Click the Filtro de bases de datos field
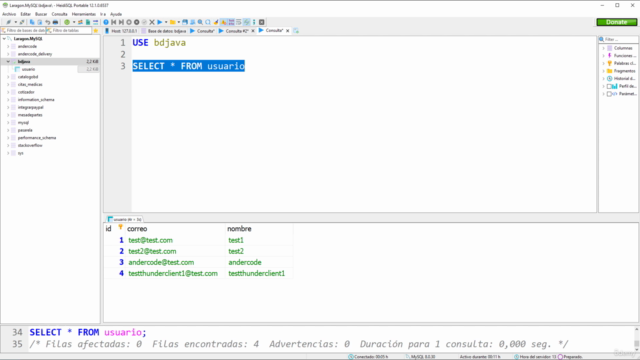 23,31
